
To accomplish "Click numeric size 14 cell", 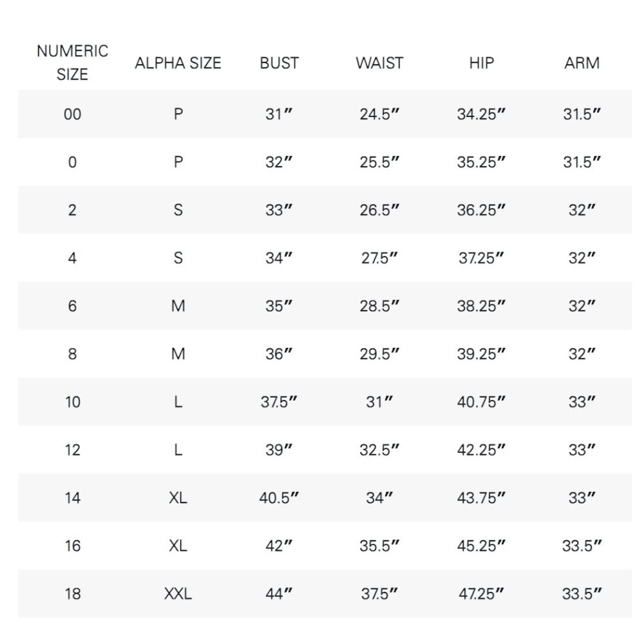I will point(73,498).
